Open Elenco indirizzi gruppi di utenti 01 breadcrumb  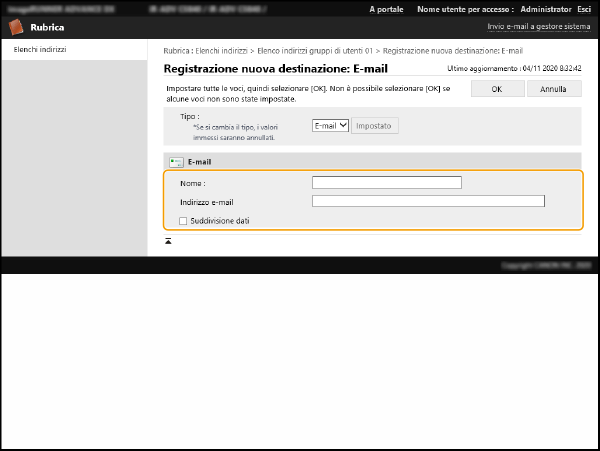tap(316, 50)
